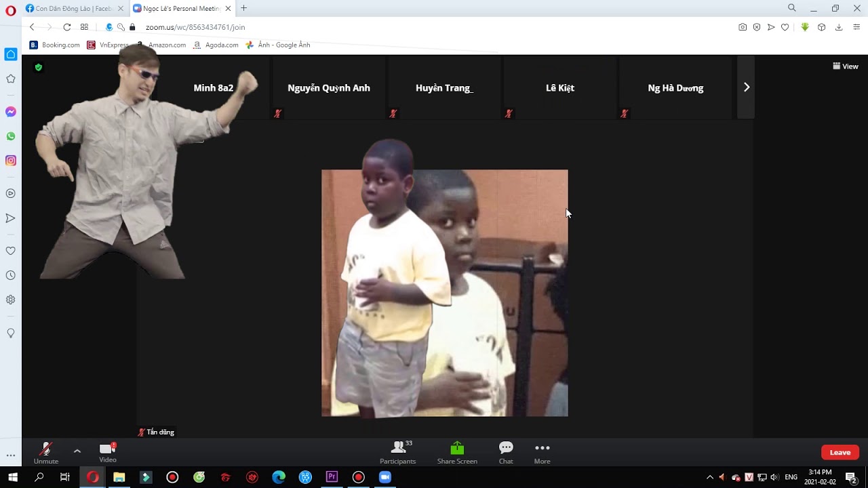Expand audio options arrow beside Unmute

77,451
